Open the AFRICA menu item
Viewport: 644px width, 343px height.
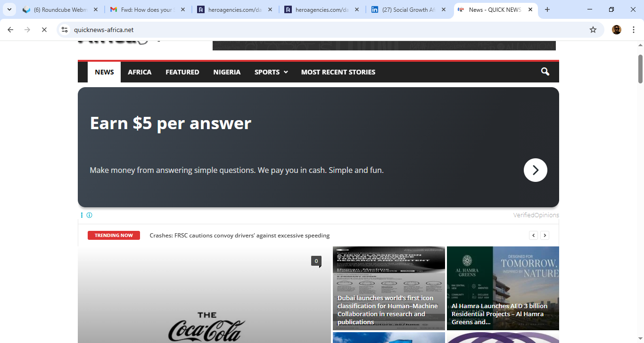pos(140,72)
